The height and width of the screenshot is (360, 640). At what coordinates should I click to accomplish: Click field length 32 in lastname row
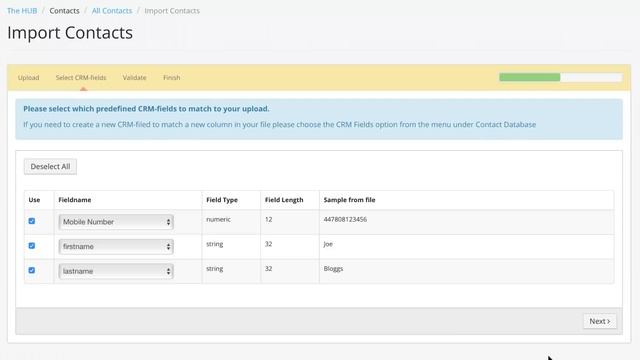(x=269, y=269)
